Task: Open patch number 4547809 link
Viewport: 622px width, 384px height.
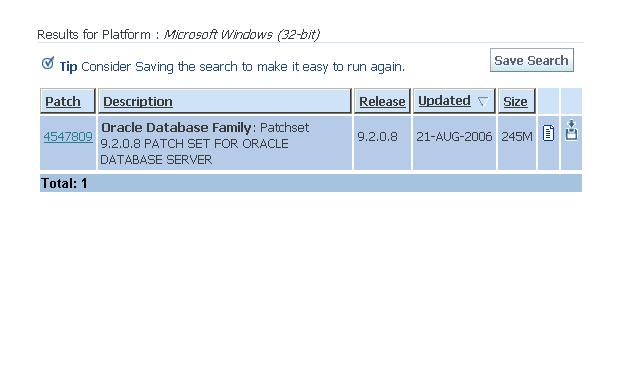Action: (68, 136)
